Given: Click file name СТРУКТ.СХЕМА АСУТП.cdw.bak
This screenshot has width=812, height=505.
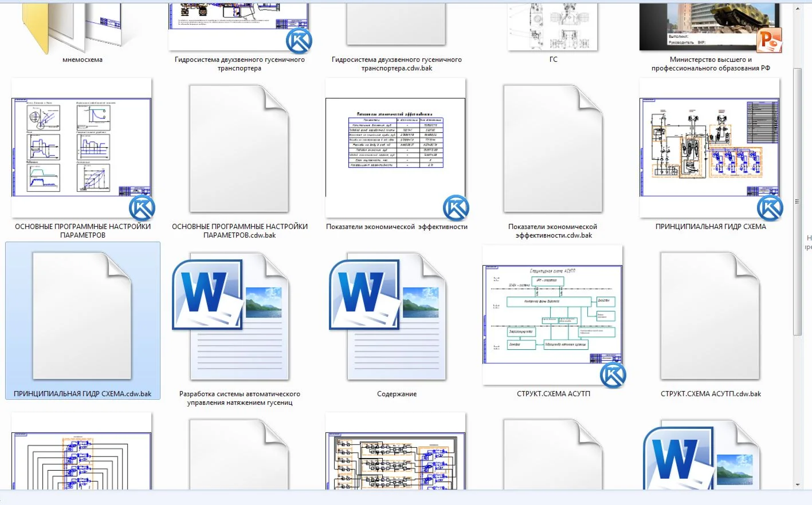Looking at the screenshot, I should pyautogui.click(x=711, y=394).
